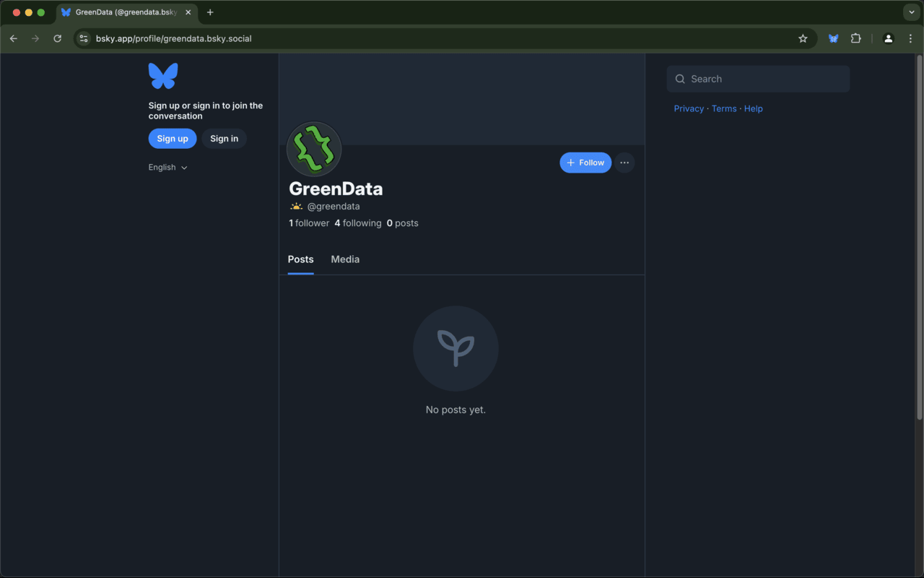Select the Posts tab
924x578 pixels.
301,259
